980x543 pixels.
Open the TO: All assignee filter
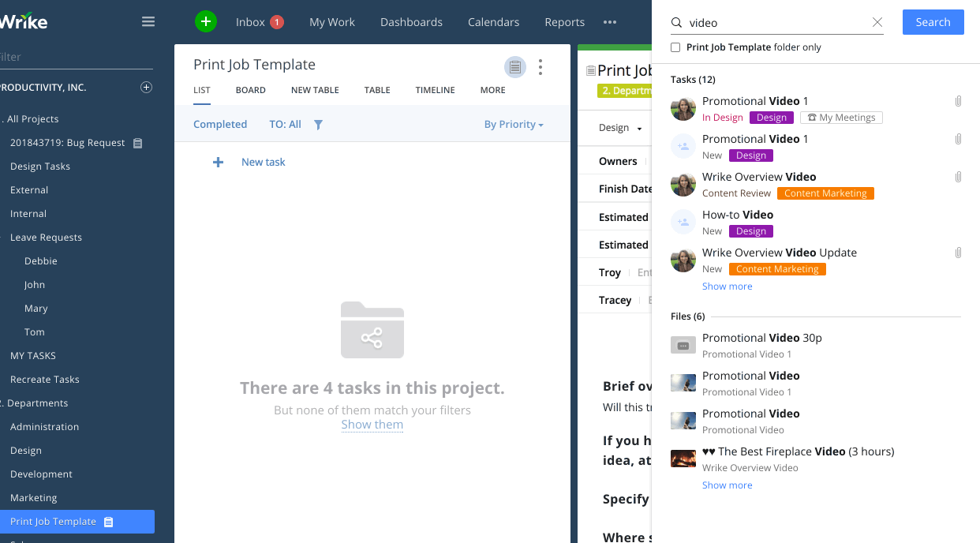point(285,125)
